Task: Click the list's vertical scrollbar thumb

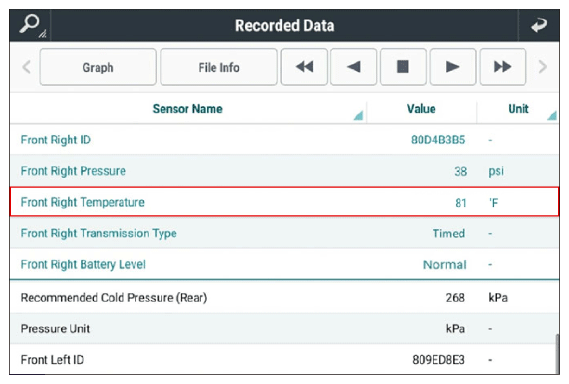Action: click(557, 354)
